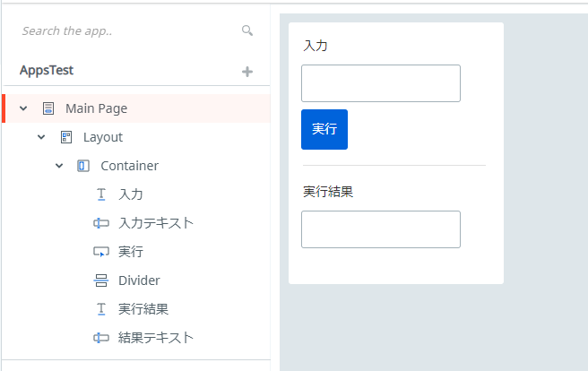This screenshot has width=588, height=371.
Task: Click the Divider widget icon
Action: [x=101, y=280]
